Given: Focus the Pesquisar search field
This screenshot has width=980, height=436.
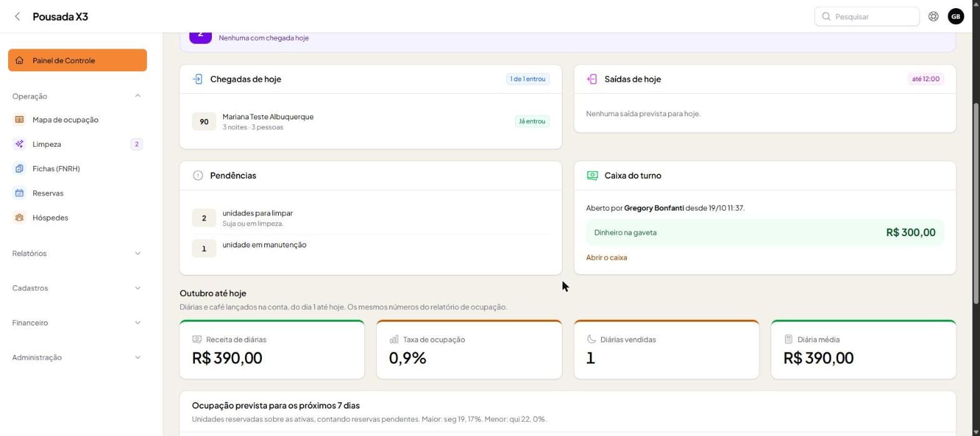Looking at the screenshot, I should tap(867, 17).
